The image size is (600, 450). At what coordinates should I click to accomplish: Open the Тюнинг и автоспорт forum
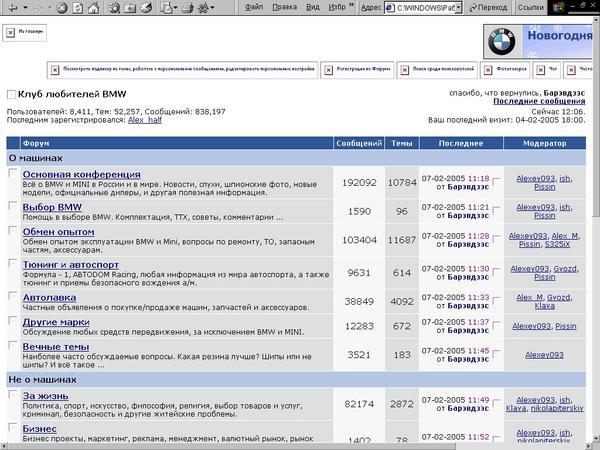click(71, 265)
